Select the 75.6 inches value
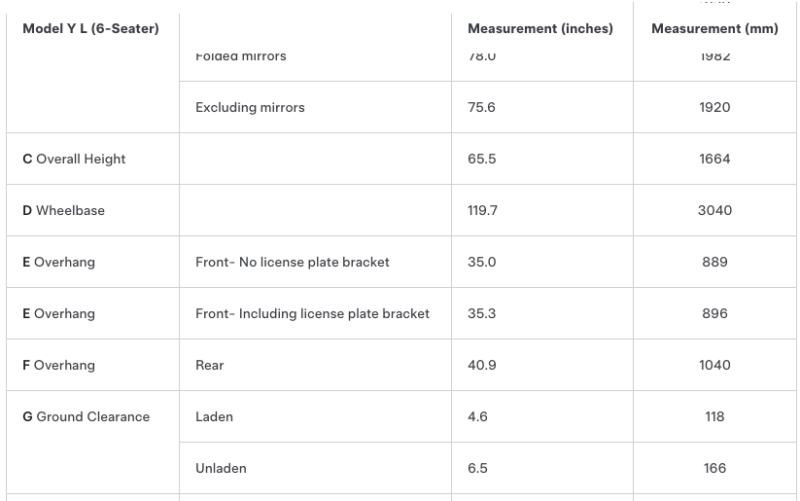Screen dimensions: 800x501 [x=482, y=107]
